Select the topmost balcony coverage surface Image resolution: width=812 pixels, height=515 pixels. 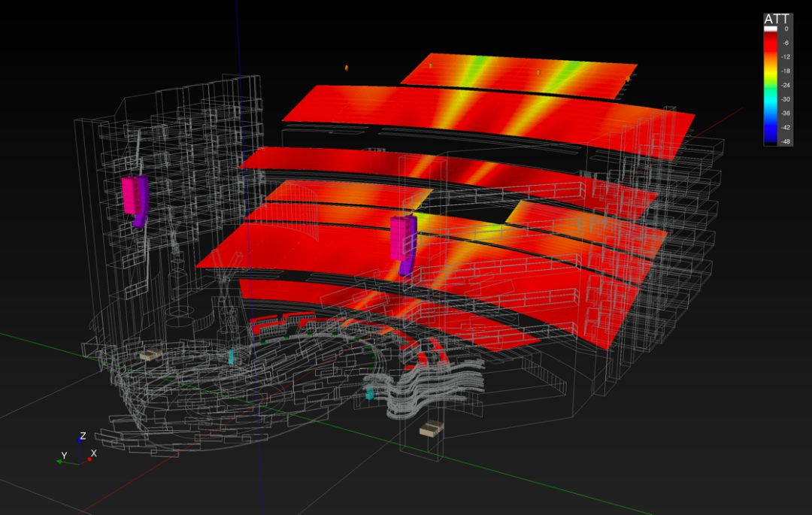click(519, 75)
